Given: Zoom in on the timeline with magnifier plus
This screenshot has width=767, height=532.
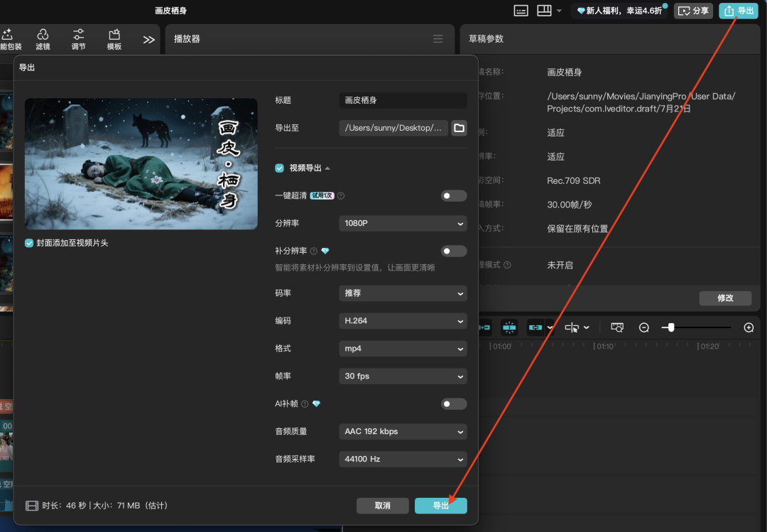Looking at the screenshot, I should click(748, 327).
